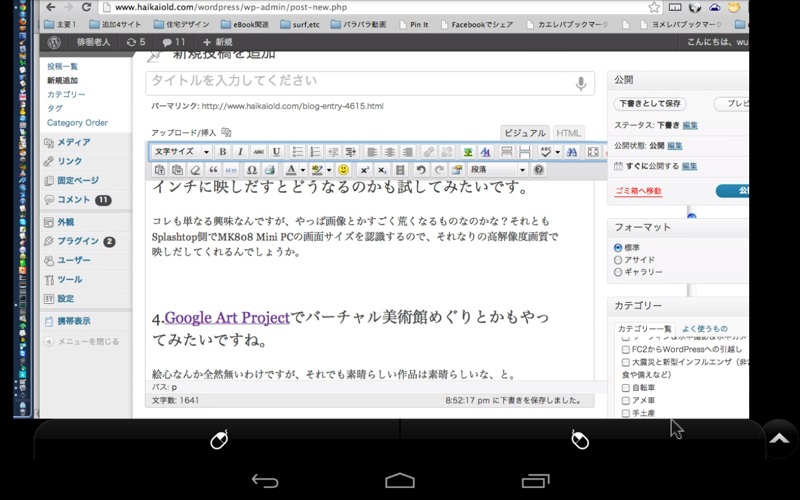Click the insert link chain icon
Viewport: 800px width, 500px height.
(x=429, y=152)
